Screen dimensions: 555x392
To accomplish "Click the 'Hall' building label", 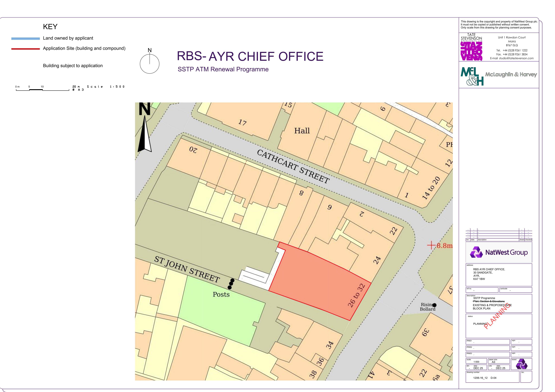I will pos(302,131).
